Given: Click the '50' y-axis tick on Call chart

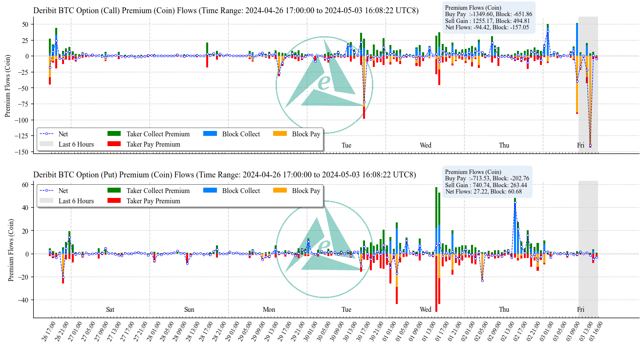Looking at the screenshot, I should click(26, 24).
